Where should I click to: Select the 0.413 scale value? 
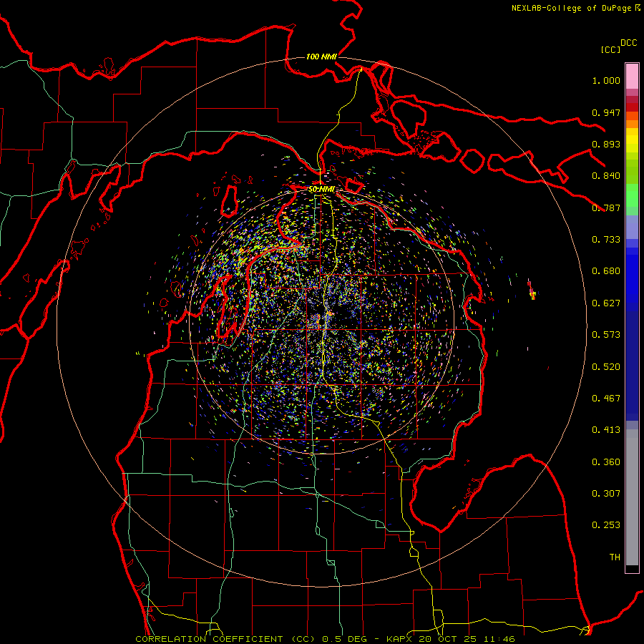(606, 430)
